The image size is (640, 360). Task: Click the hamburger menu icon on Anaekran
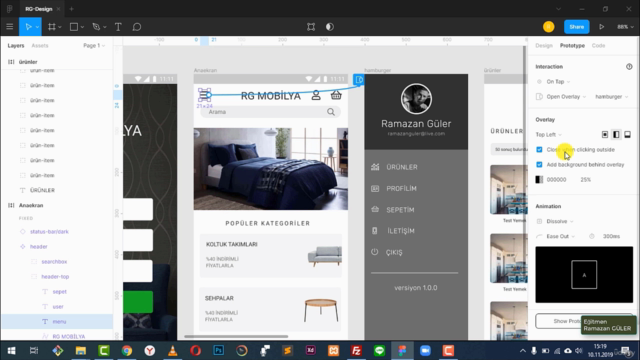tap(204, 95)
